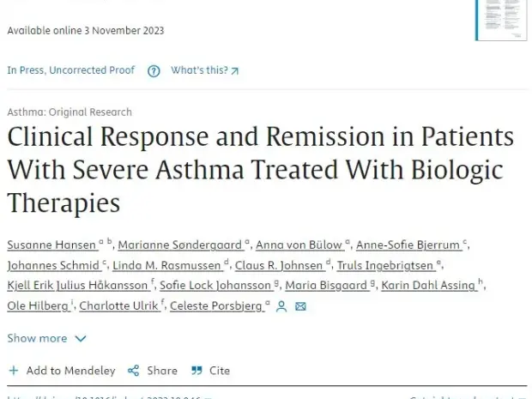The image size is (532, 399).
Task: Expand Show more author details
Action: coord(37,338)
